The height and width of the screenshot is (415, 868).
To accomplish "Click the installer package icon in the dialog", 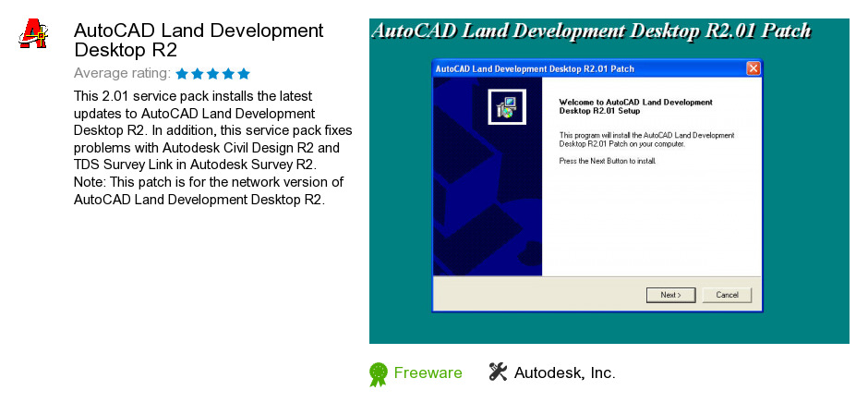I will [507, 107].
